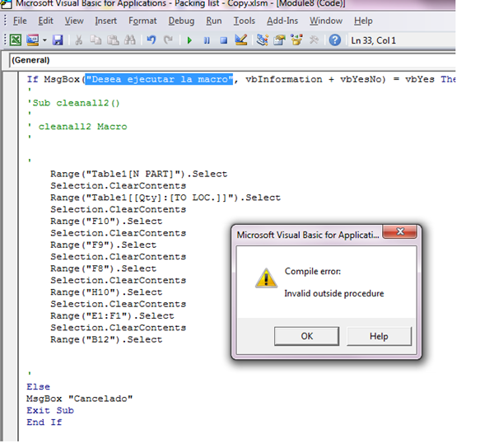Screen dimensions: 494x448
Task: Click the Insert UserForm toolbar icon
Action: (x=32, y=40)
